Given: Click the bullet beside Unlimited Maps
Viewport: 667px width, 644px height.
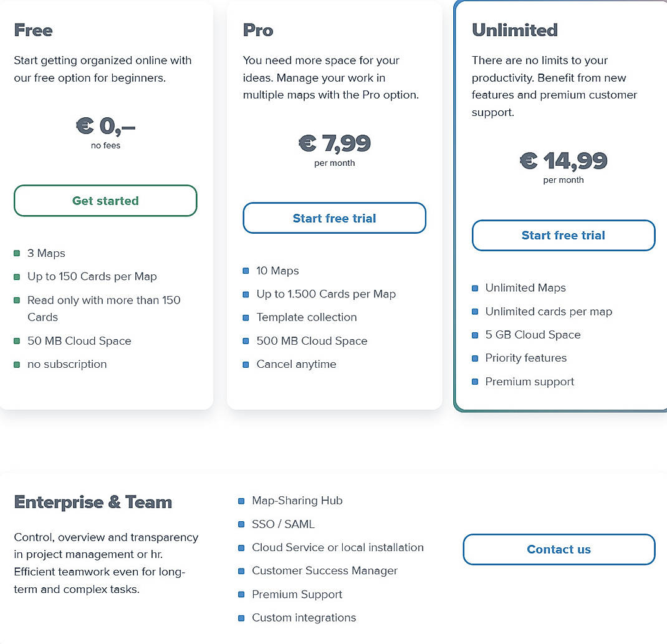Looking at the screenshot, I should coord(475,287).
